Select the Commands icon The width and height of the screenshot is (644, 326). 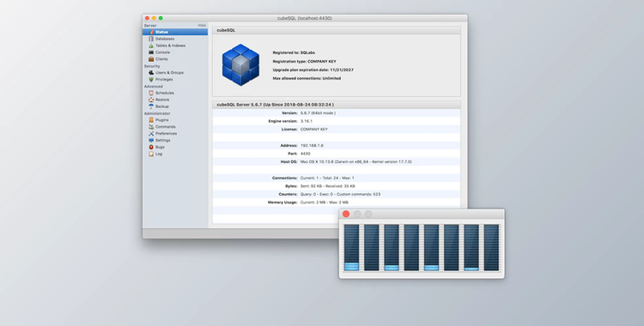pos(151,127)
